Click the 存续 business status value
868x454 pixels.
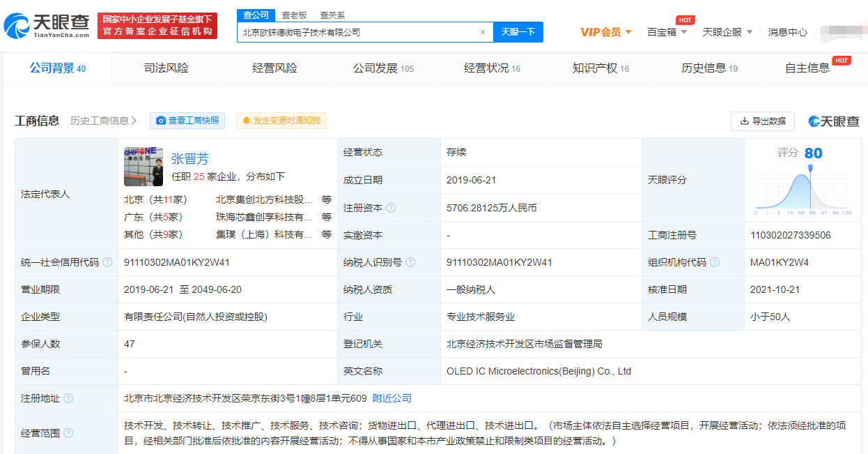point(456,152)
